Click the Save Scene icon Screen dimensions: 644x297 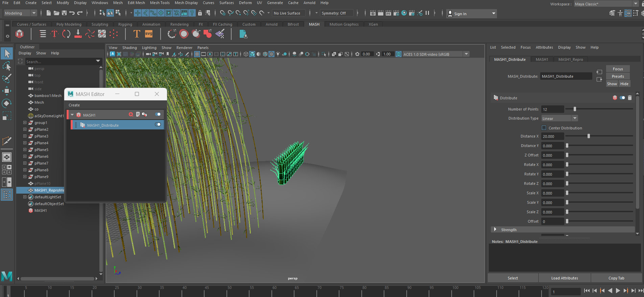click(x=64, y=13)
